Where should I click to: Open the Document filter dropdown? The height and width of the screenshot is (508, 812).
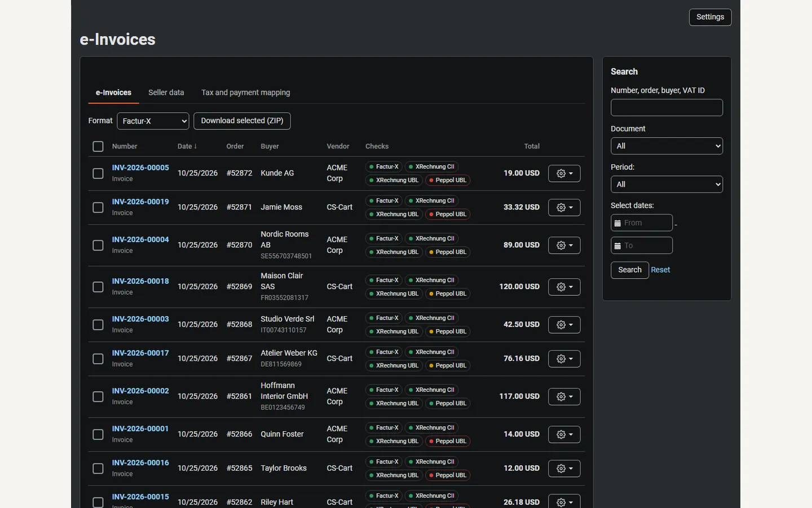pyautogui.click(x=667, y=146)
